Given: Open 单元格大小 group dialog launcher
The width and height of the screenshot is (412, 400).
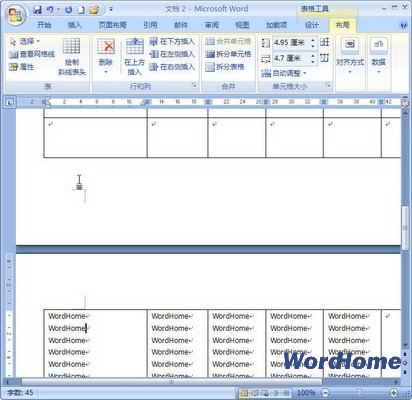Looking at the screenshot, I should point(328,85).
